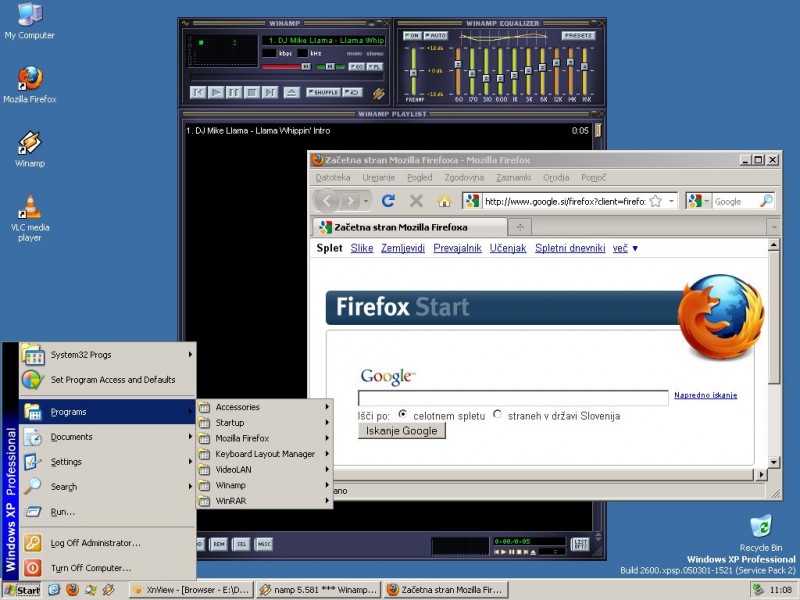The height and width of the screenshot is (600, 800).
Task: Toggle the PL playlist button in Winamp
Action: [374, 67]
